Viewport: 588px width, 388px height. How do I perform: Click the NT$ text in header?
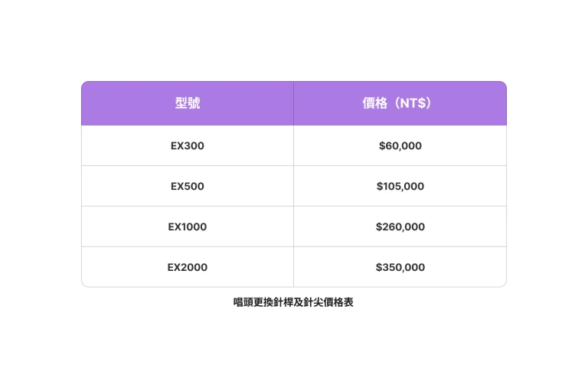click(x=413, y=103)
